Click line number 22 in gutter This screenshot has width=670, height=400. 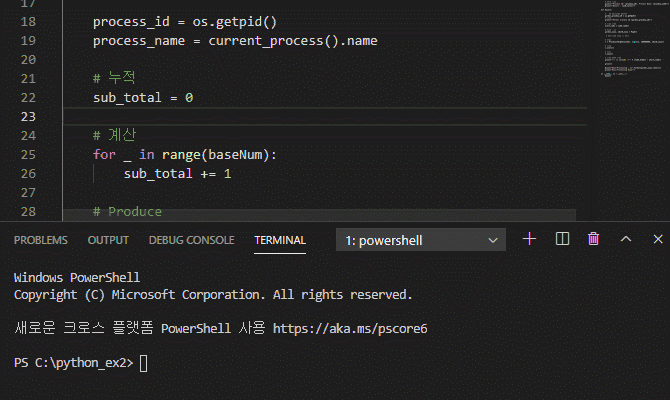pos(28,98)
